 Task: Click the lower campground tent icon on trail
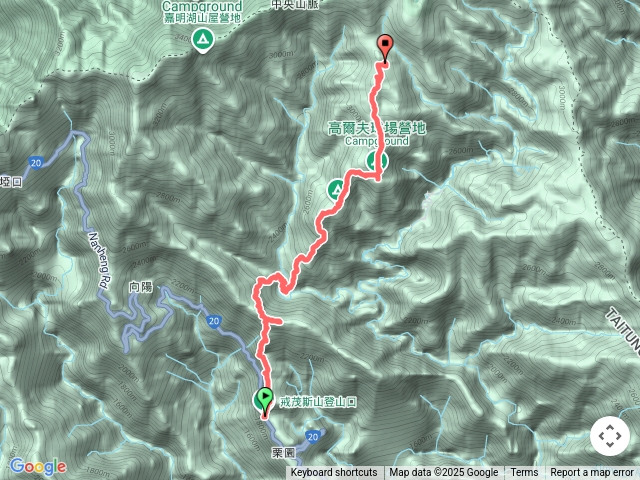(x=337, y=190)
